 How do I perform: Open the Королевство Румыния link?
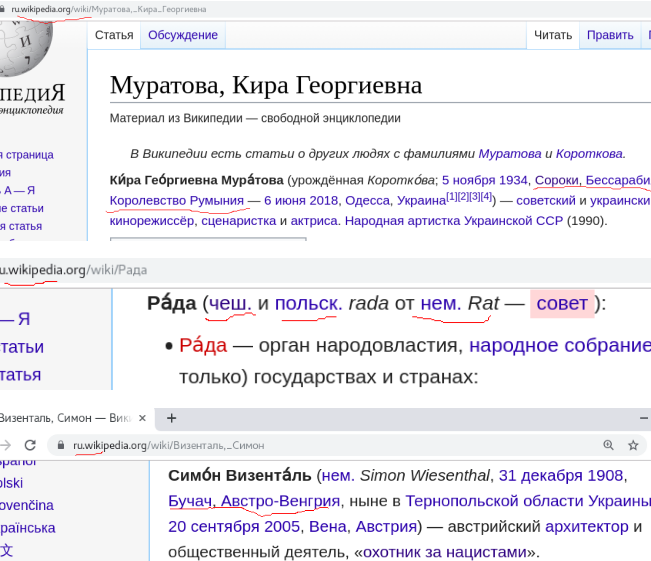tap(176, 200)
